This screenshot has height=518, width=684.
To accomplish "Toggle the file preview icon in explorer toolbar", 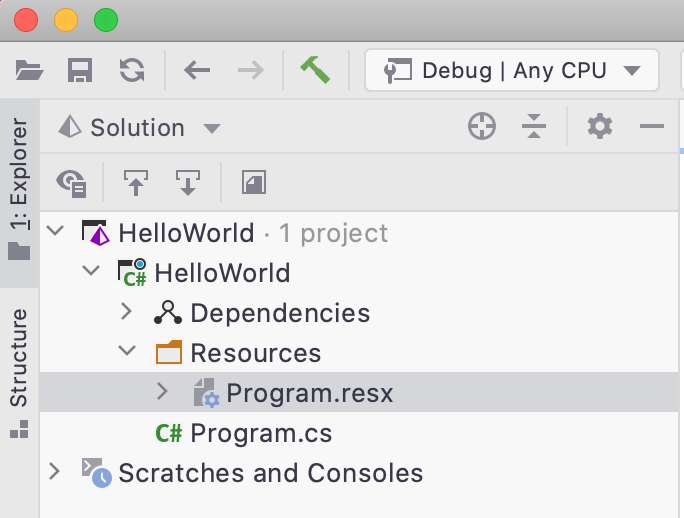I will click(255, 182).
